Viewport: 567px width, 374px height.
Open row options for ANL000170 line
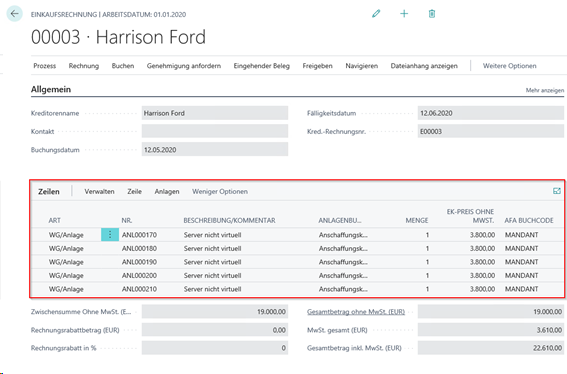click(x=110, y=235)
